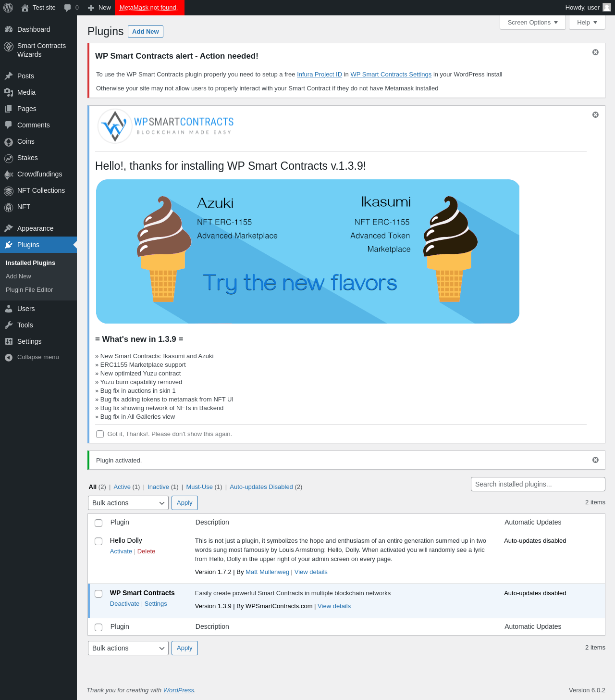Activate the Hello Dolly plugin
Viewport: 615px width, 700px height.
tap(121, 551)
